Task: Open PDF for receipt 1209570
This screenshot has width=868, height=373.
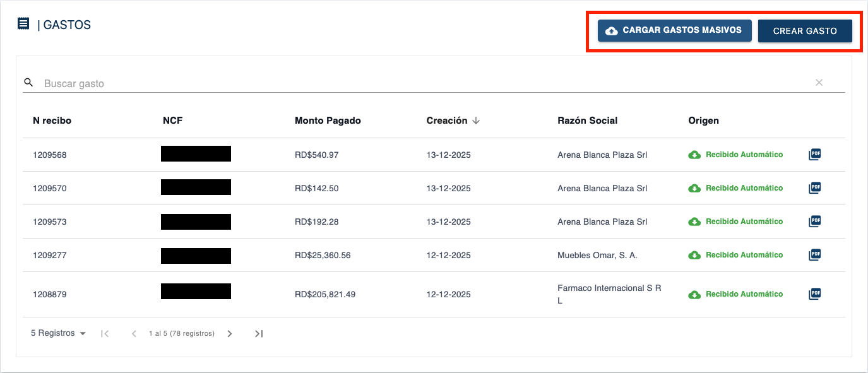Action: [x=815, y=188]
